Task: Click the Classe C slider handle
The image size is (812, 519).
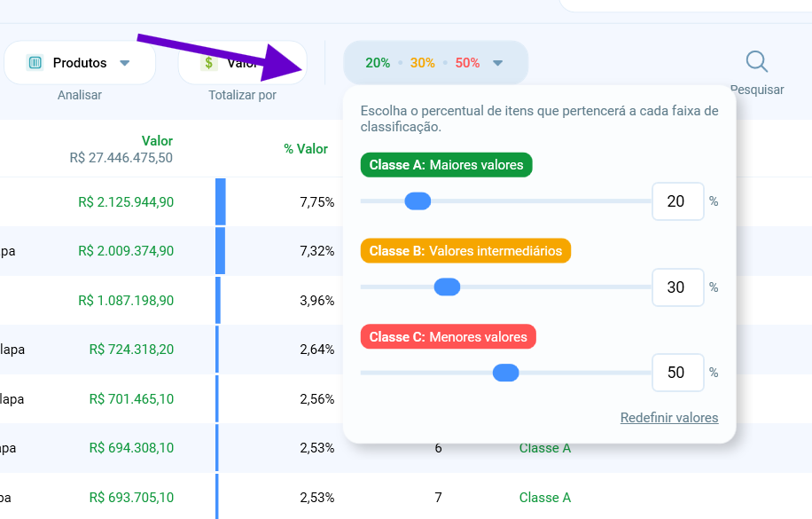Action: click(506, 373)
